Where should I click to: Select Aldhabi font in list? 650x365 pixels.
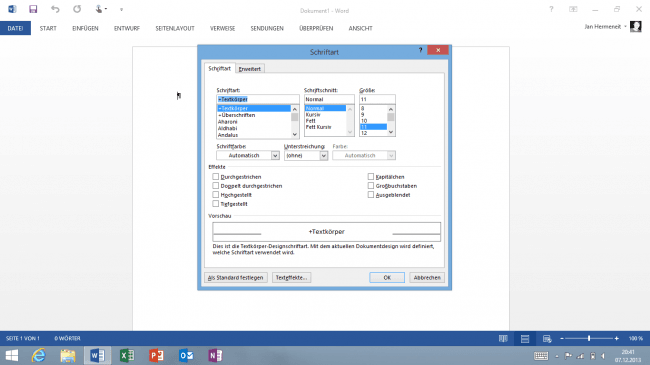pos(254,128)
